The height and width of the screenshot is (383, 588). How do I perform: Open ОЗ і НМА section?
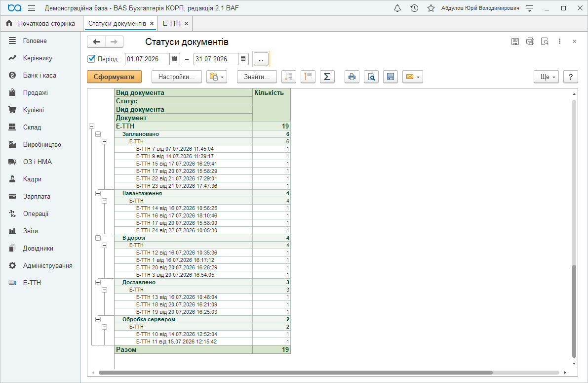40,162
